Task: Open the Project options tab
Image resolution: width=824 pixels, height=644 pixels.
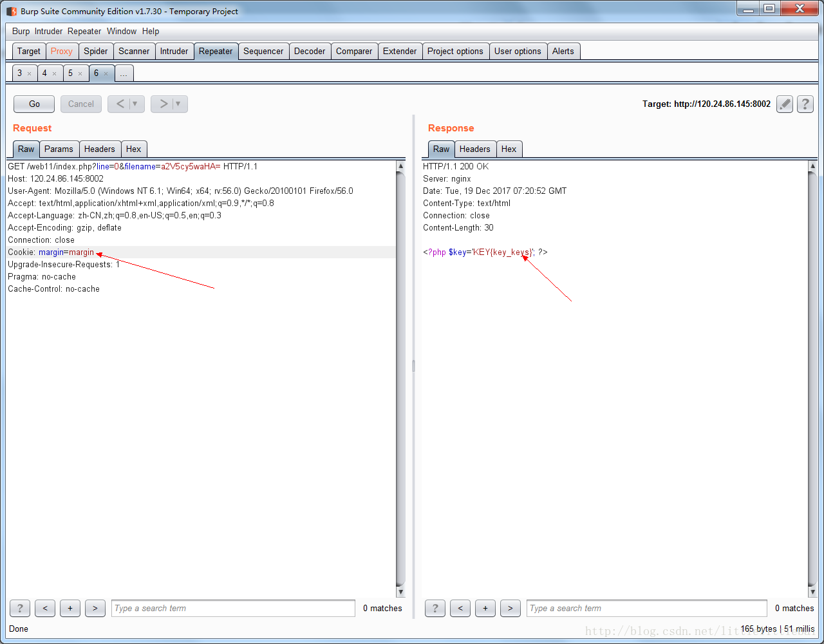Action: 455,52
